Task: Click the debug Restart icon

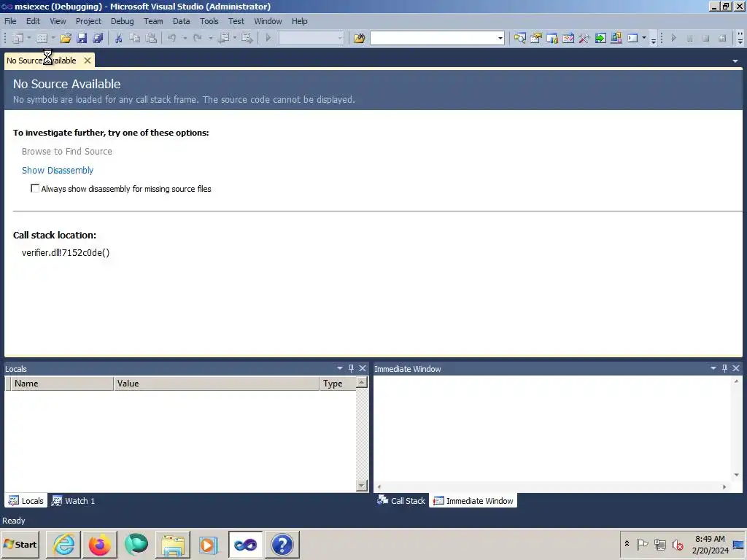Action: point(722,38)
